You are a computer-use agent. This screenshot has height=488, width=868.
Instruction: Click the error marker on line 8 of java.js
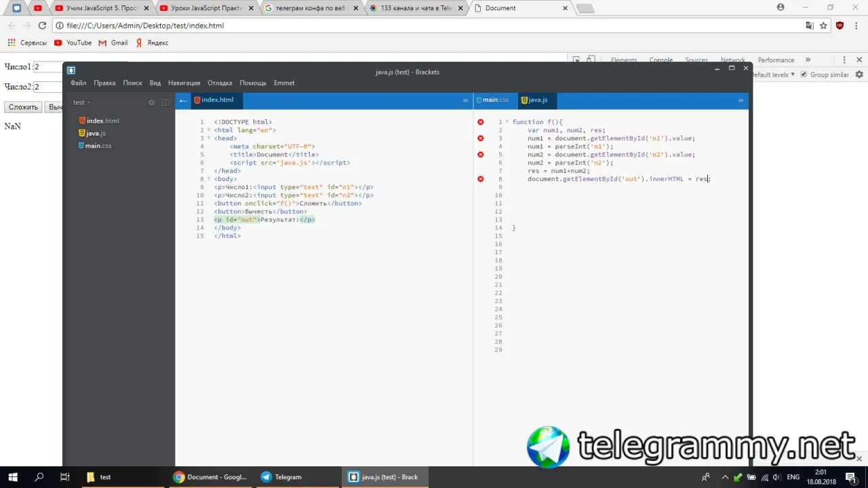pyautogui.click(x=481, y=179)
